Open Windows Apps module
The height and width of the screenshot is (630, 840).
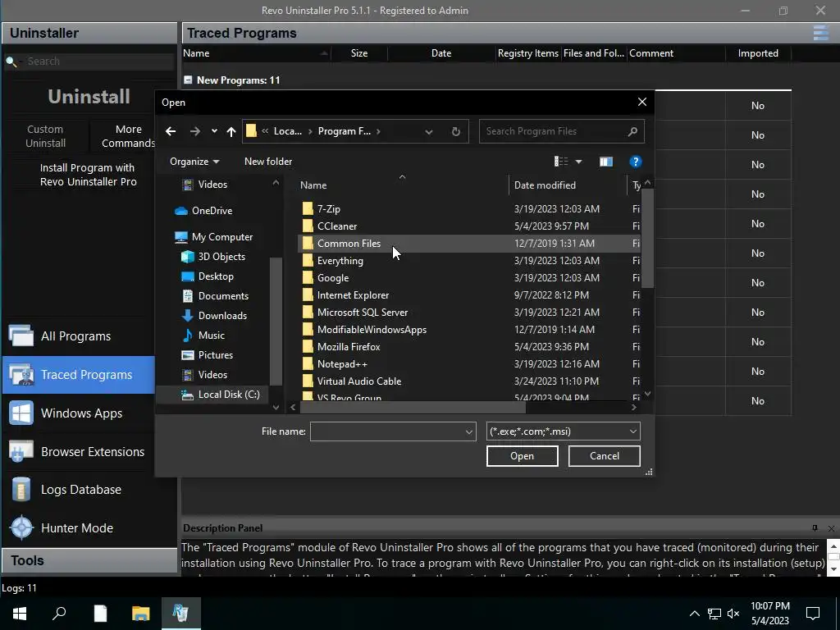[x=78, y=413]
